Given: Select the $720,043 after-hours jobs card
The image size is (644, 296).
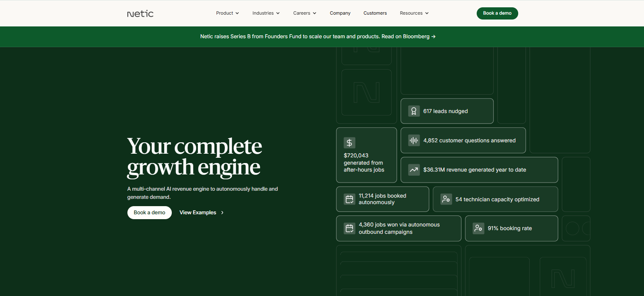Looking at the screenshot, I should click(x=366, y=155).
